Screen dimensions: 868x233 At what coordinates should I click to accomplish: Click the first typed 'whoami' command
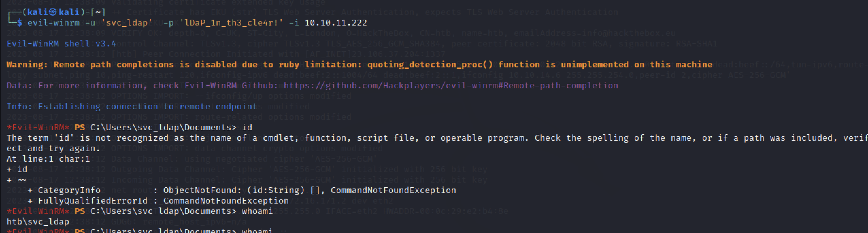point(257,211)
